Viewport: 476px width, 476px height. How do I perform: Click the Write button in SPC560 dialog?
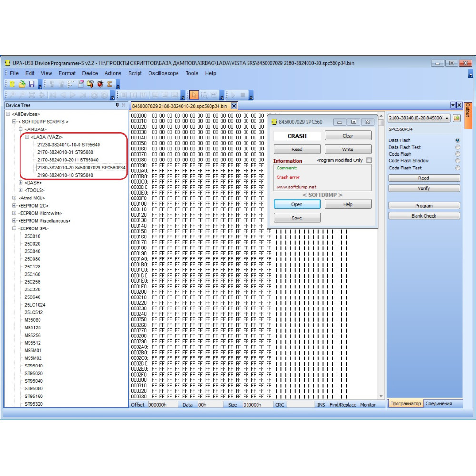(348, 149)
